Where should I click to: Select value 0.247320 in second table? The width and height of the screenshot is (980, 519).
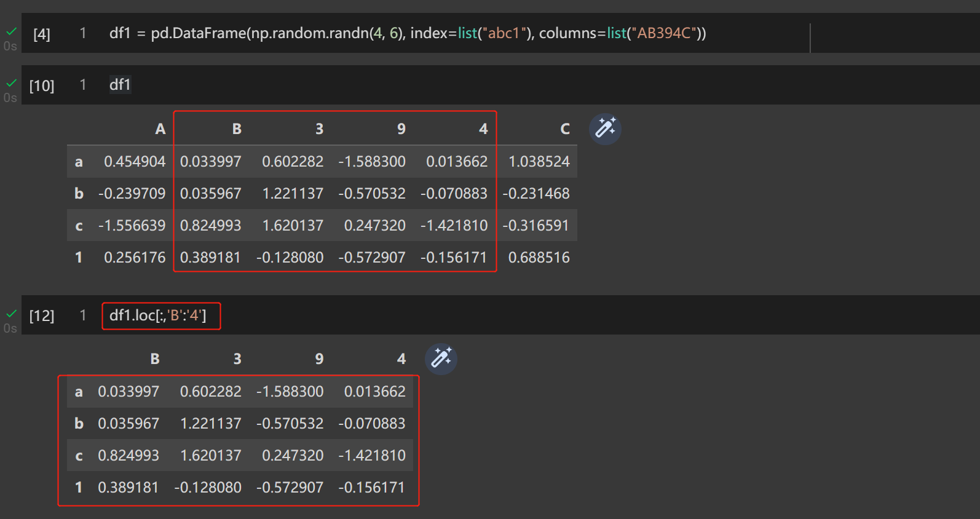click(293, 456)
